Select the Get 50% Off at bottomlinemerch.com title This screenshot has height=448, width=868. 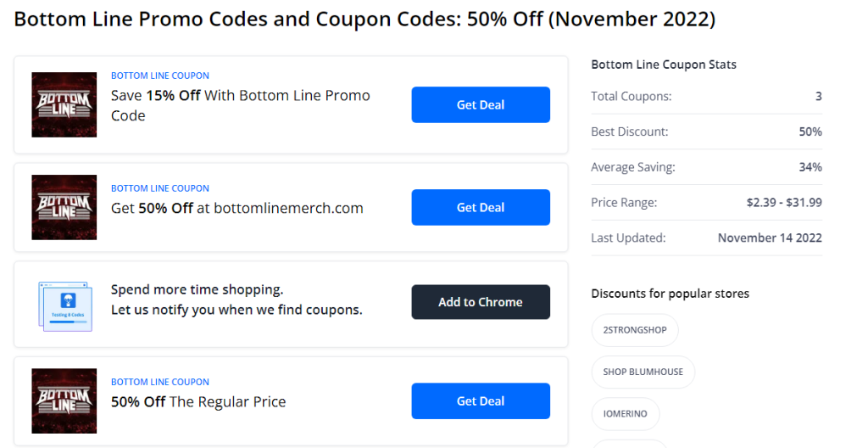[x=237, y=208]
